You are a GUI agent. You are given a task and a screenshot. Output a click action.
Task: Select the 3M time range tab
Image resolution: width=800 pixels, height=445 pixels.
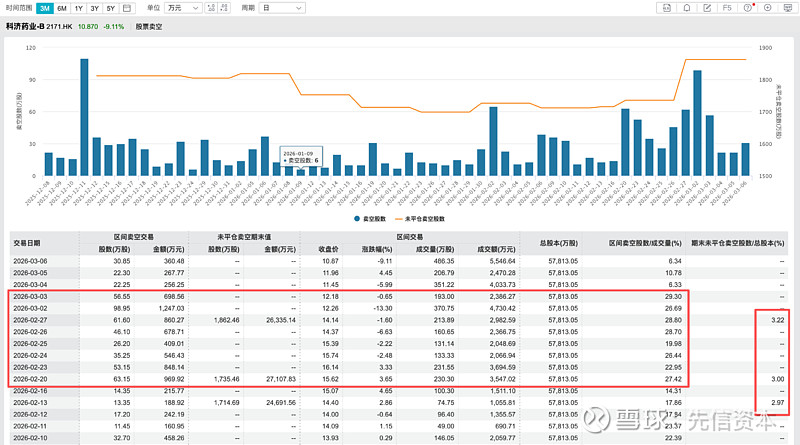coord(46,7)
